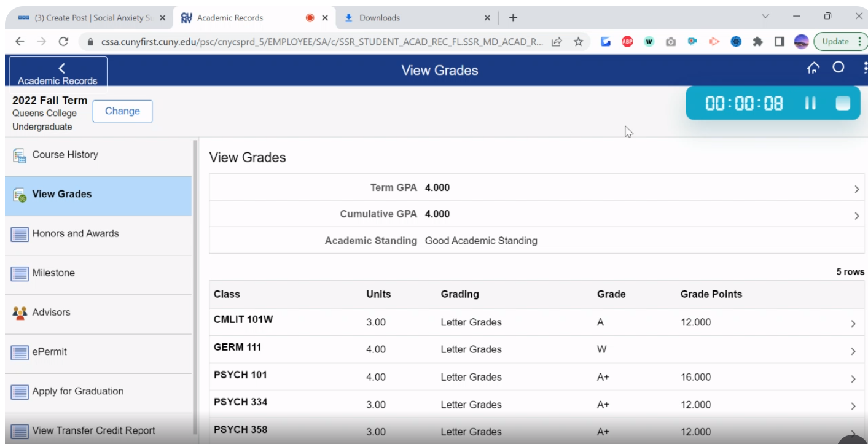Click the browser forward arrow
Screen dimensions: 868x444
41,42
